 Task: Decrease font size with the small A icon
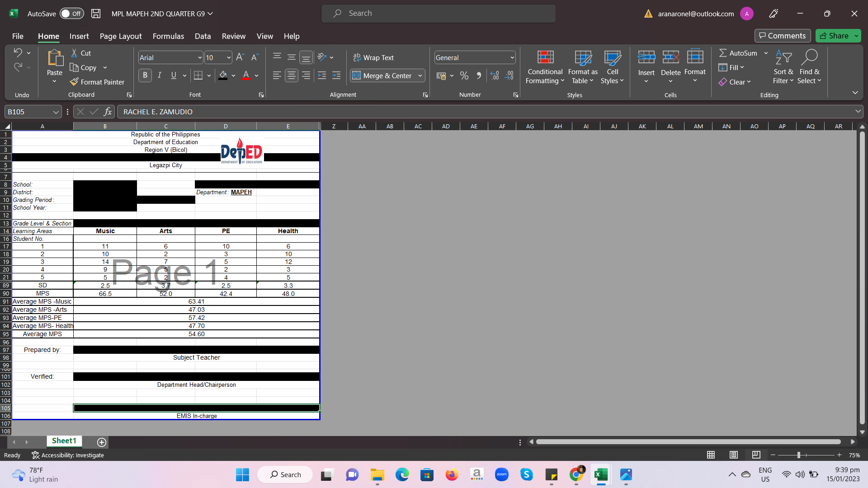pyautogui.click(x=255, y=57)
